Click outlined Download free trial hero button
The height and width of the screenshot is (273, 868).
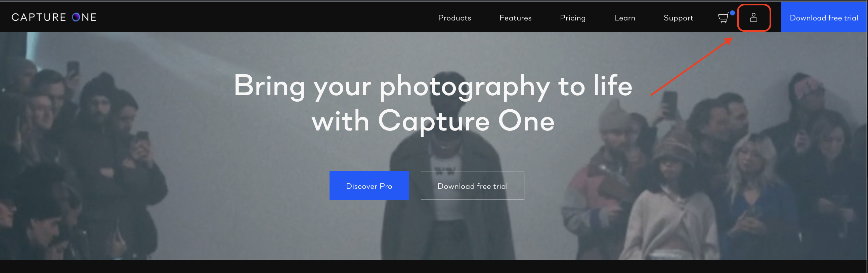[472, 185]
